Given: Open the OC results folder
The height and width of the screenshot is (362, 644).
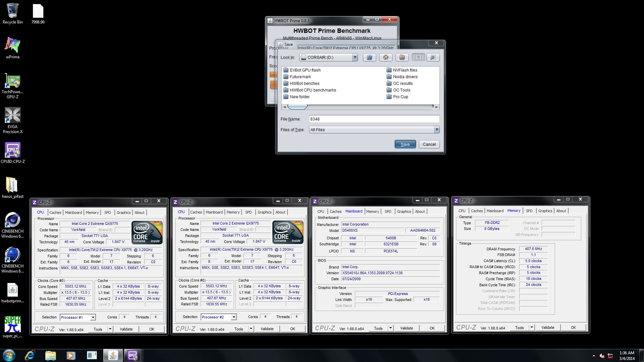Looking at the screenshot, I should click(x=399, y=83).
